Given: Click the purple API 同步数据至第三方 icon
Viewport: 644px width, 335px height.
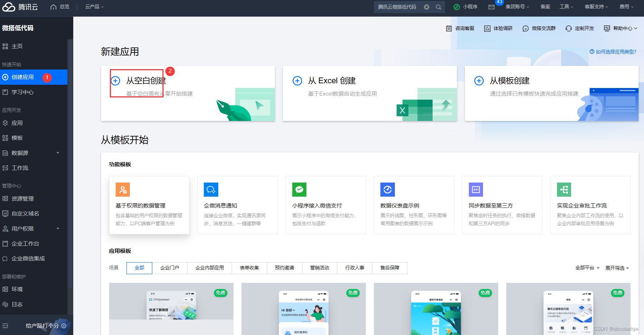Looking at the screenshot, I should [x=476, y=189].
